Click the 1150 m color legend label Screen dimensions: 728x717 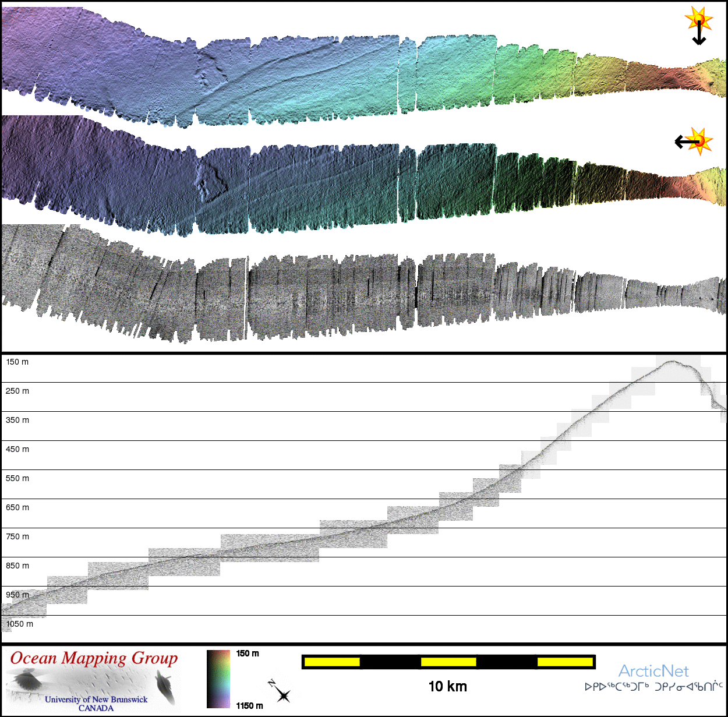click(249, 705)
